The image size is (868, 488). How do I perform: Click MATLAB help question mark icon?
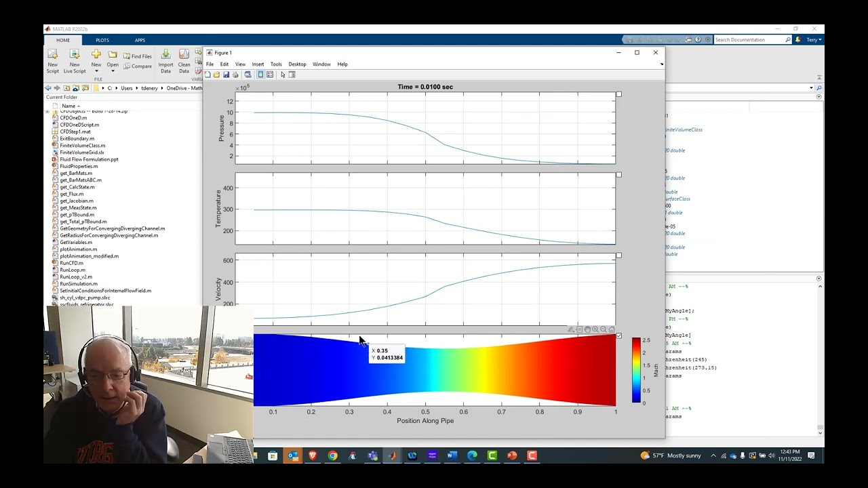tap(698, 40)
